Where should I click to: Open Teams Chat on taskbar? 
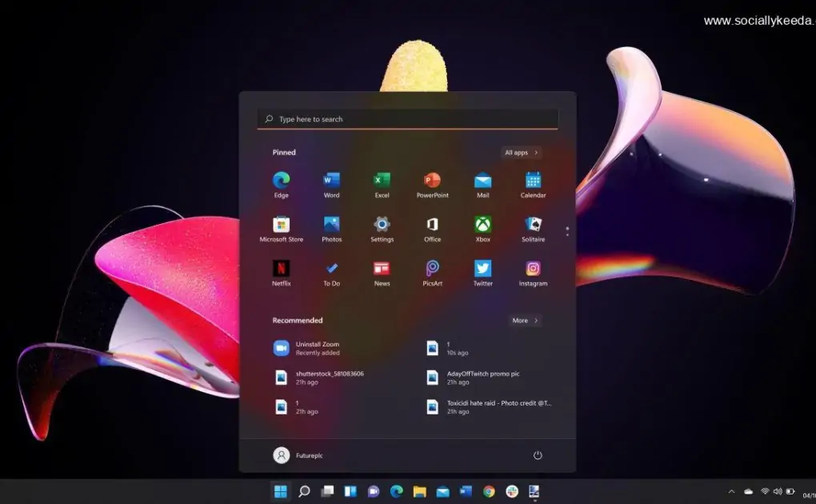click(373, 491)
